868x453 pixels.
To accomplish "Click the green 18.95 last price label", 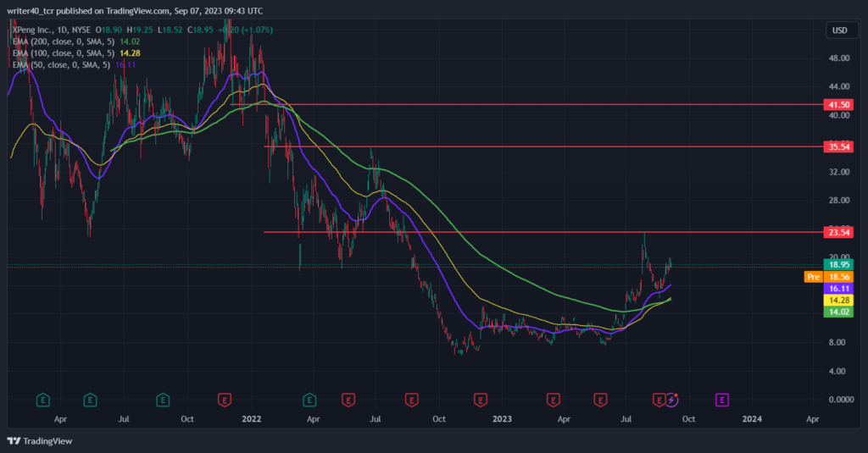I will click(x=838, y=265).
